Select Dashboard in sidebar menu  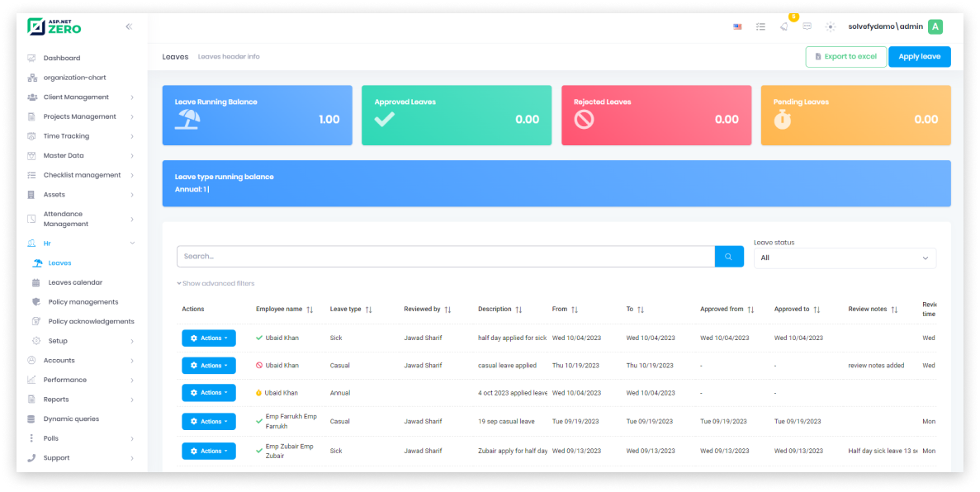pos(62,58)
